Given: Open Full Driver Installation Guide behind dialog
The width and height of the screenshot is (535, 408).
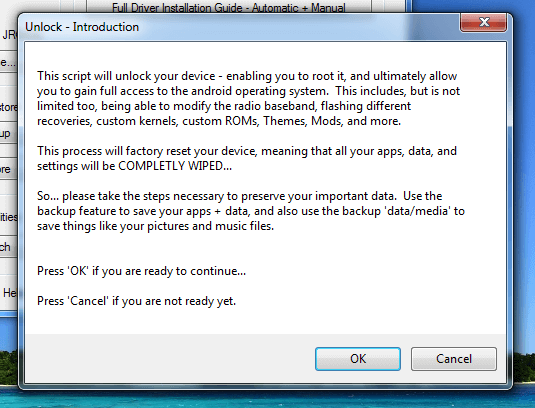Looking at the screenshot, I should click(x=229, y=7).
